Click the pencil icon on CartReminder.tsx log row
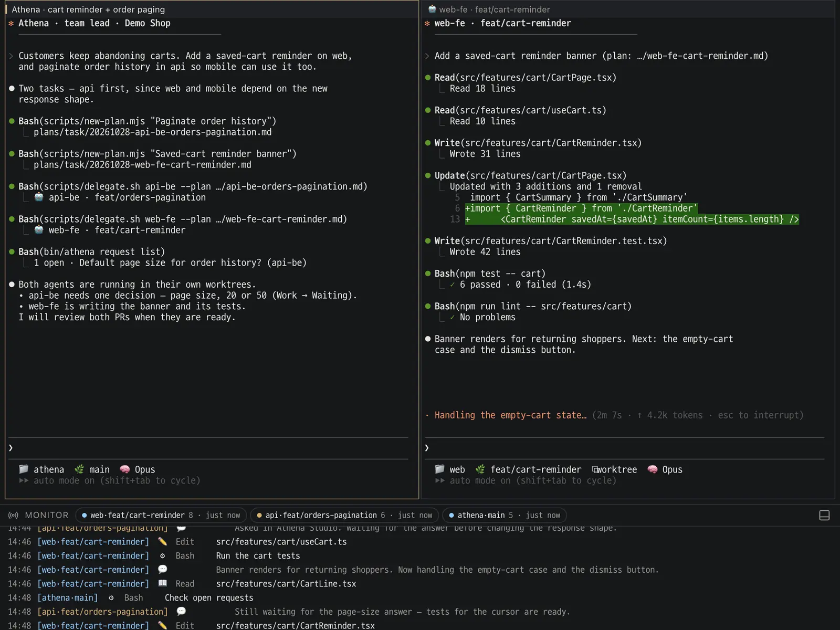Image resolution: width=840 pixels, height=630 pixels. 163,626
